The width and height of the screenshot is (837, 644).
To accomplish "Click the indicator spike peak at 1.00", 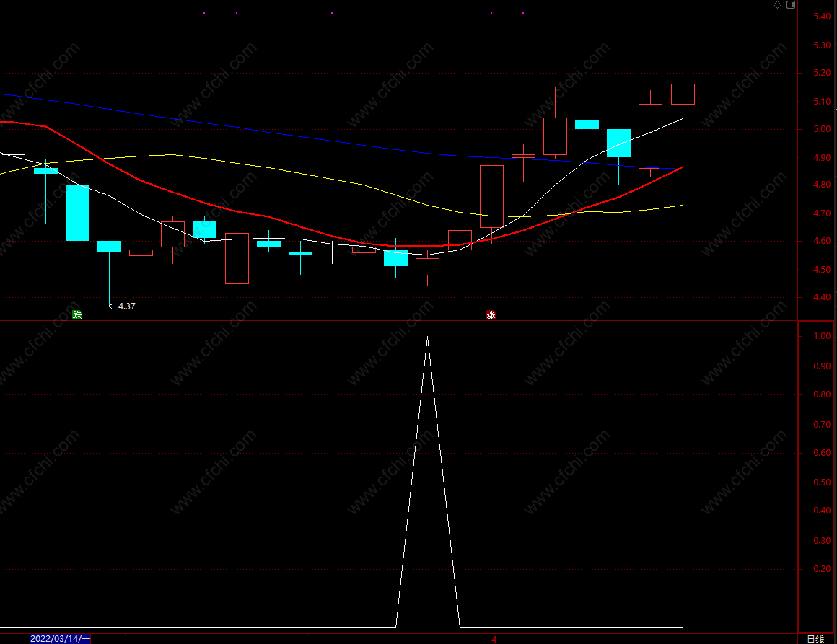I will tap(428, 337).
